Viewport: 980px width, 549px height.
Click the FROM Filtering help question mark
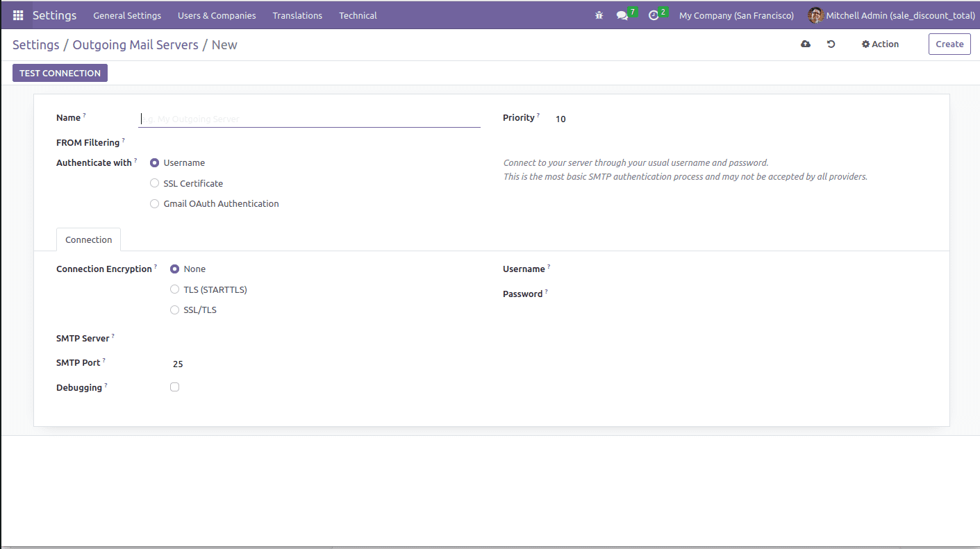click(124, 140)
